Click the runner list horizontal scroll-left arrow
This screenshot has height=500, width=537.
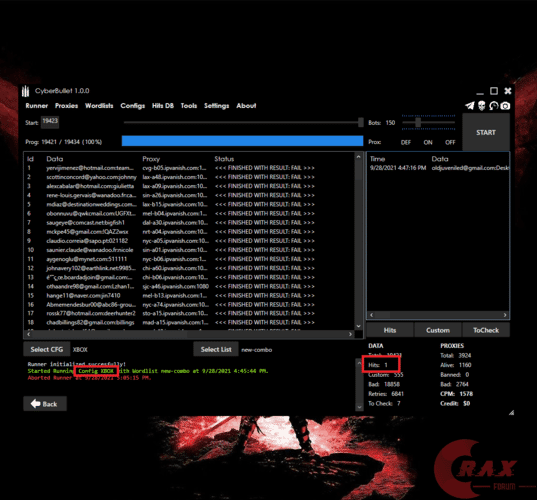click(x=29, y=334)
